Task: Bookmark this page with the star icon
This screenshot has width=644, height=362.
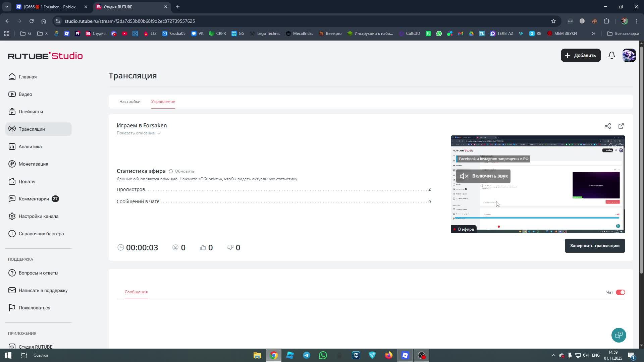Action: pyautogui.click(x=553, y=21)
